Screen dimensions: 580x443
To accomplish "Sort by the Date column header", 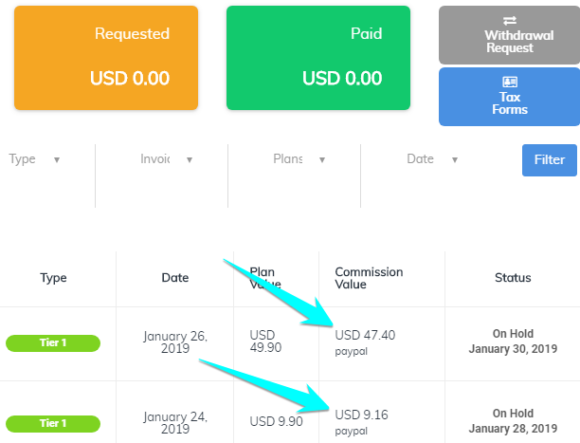I will tap(175, 278).
